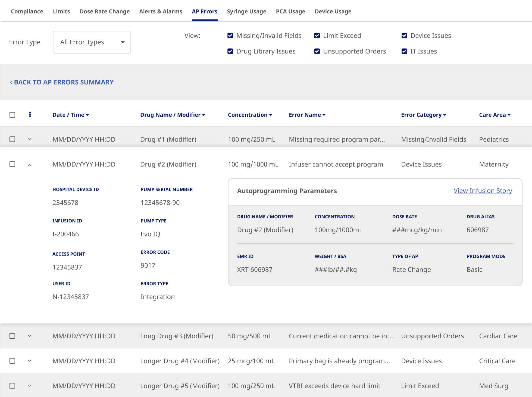Click the Infusion ID value I-200466

pos(65,234)
